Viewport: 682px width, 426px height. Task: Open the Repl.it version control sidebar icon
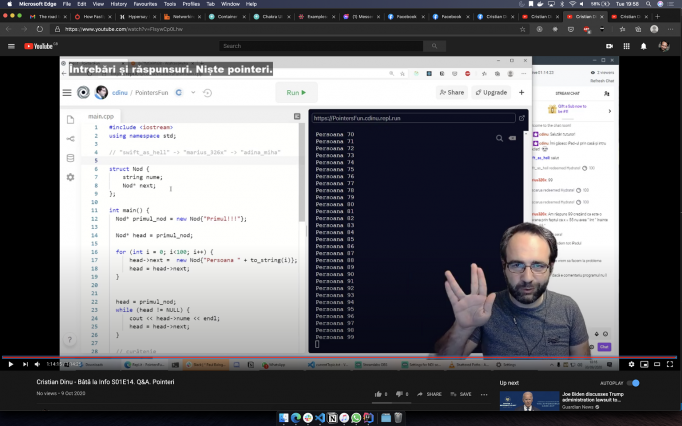click(70, 139)
